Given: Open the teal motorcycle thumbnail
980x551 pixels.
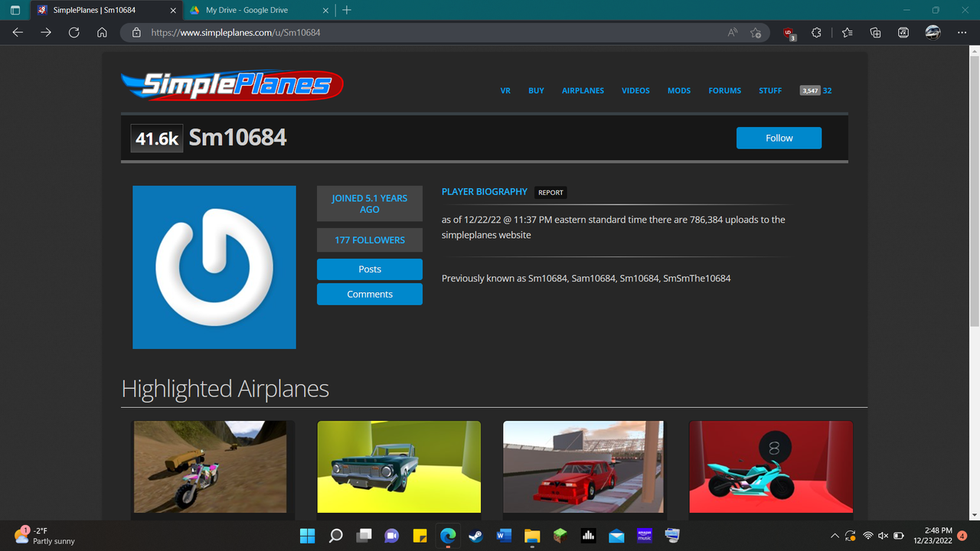Looking at the screenshot, I should click(x=771, y=467).
